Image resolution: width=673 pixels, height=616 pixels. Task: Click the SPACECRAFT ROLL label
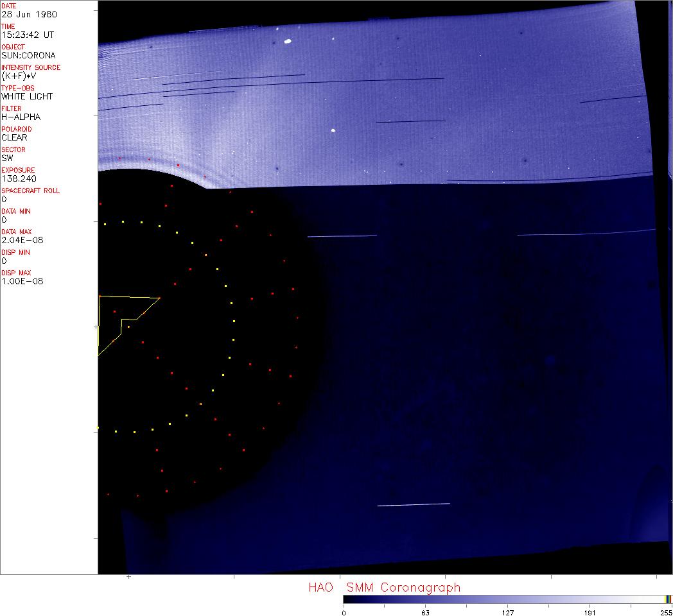coord(31,191)
